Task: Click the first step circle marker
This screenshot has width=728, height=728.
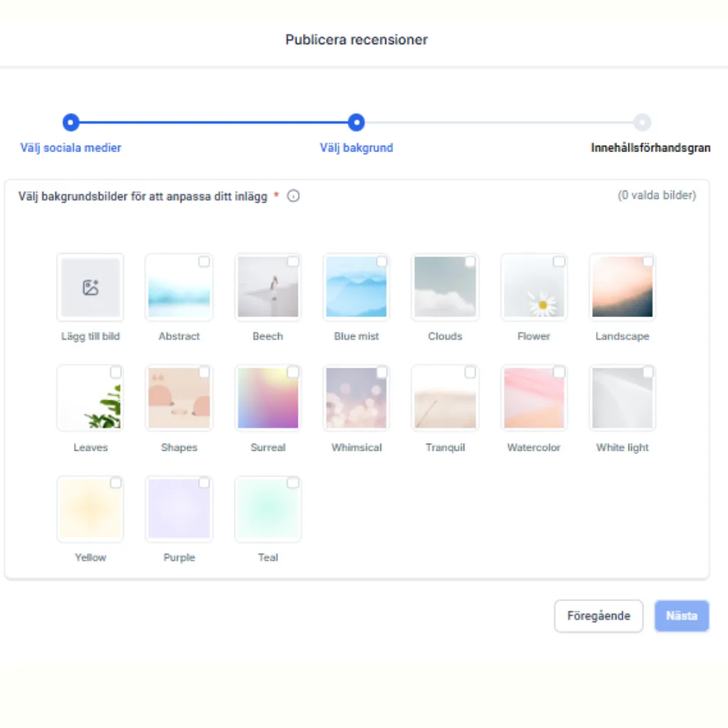Action: (70, 122)
